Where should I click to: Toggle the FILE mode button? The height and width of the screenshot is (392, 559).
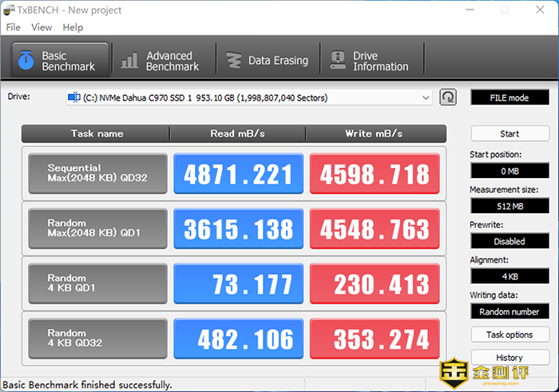(x=509, y=97)
